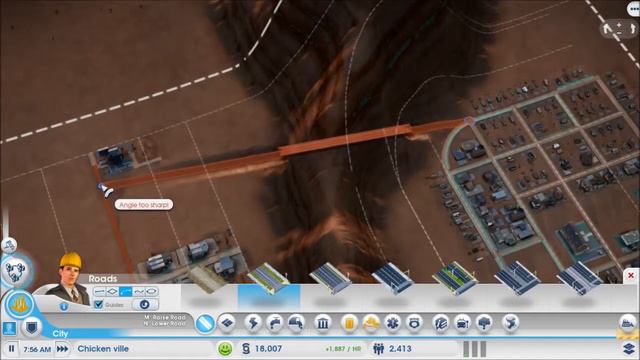Click the 'Roads' panel title
The width and height of the screenshot is (640, 360).
pos(103,279)
